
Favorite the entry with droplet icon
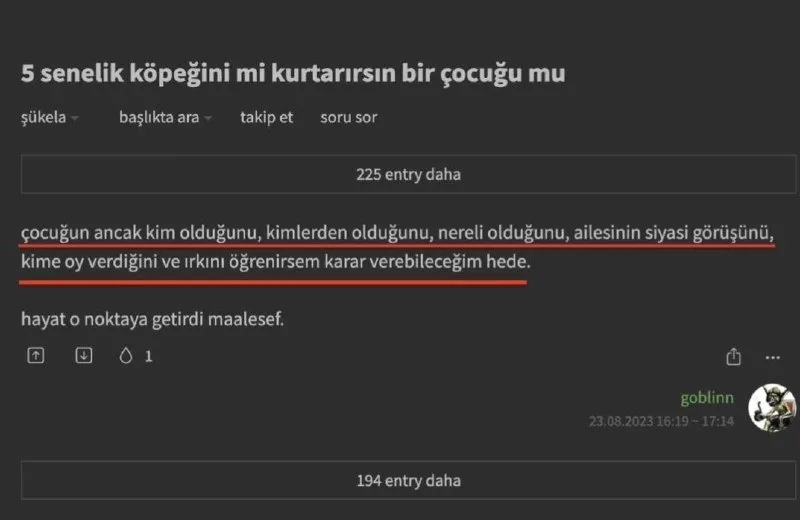pos(126,355)
